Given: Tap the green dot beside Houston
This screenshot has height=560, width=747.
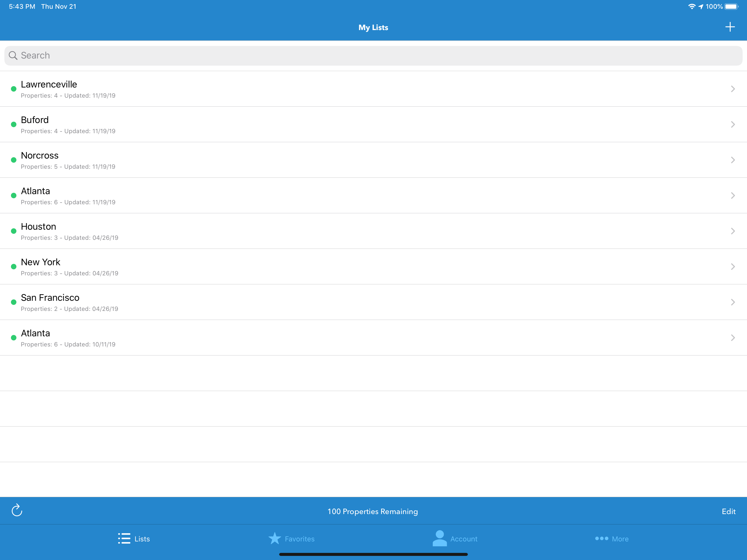Looking at the screenshot, I should 13,231.
